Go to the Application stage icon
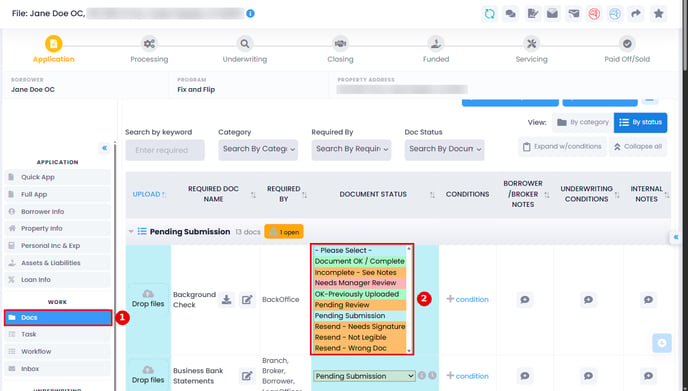 54,43
